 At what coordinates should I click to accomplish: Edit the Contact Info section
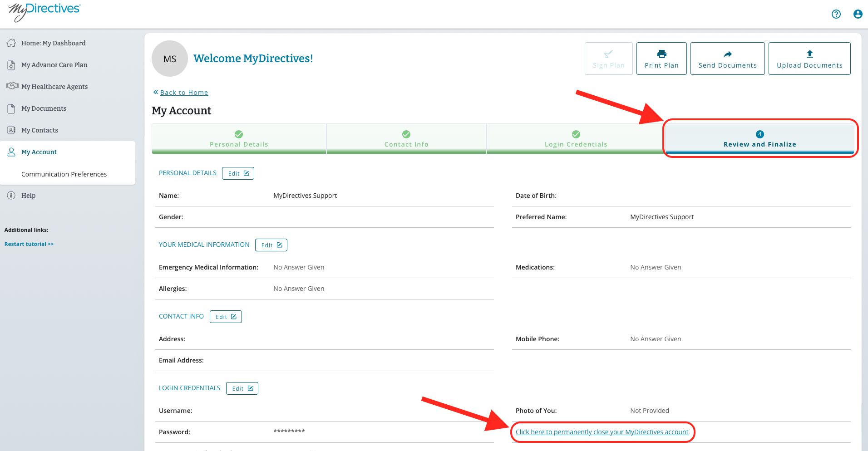226,317
